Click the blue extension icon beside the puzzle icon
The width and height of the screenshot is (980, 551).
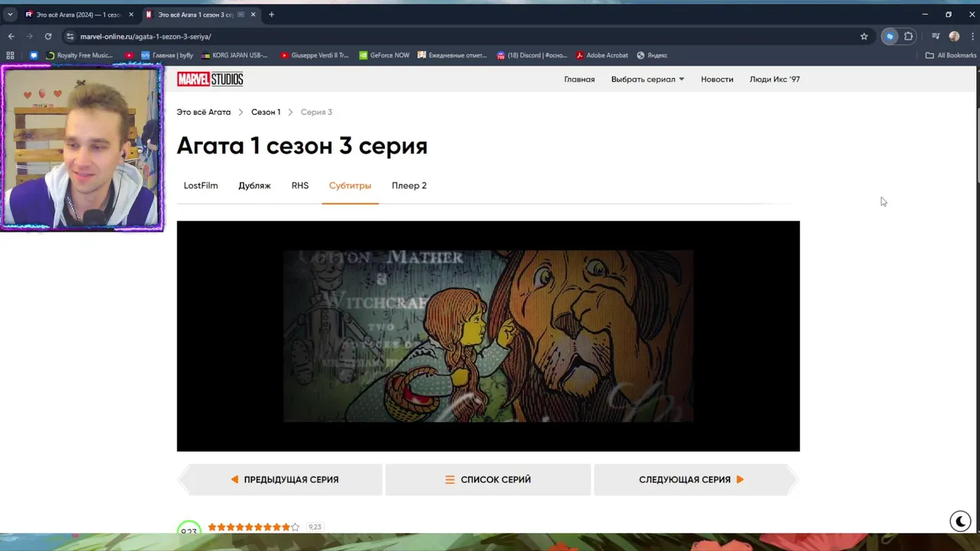pos(890,36)
